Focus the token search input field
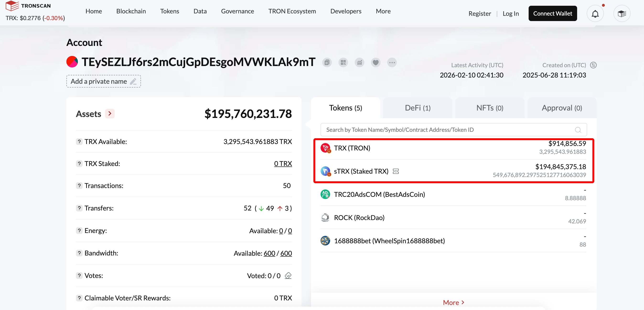Viewport: 644px width, 310px height. coord(447,130)
